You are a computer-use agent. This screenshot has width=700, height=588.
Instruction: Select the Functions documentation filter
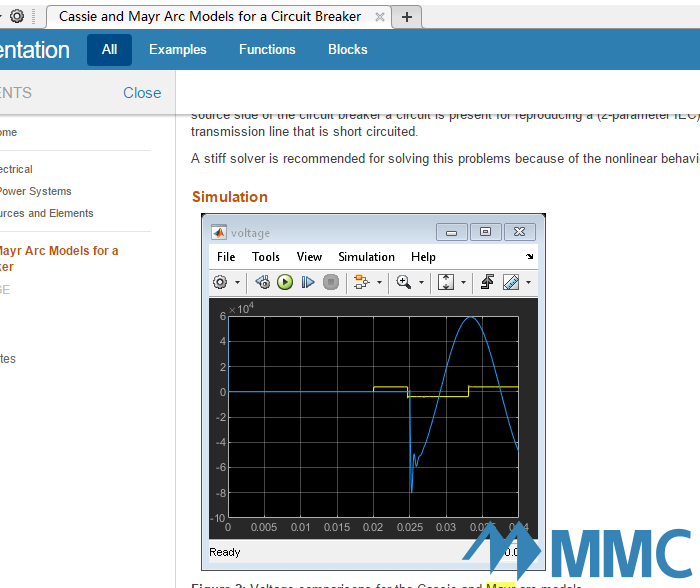pyautogui.click(x=267, y=50)
